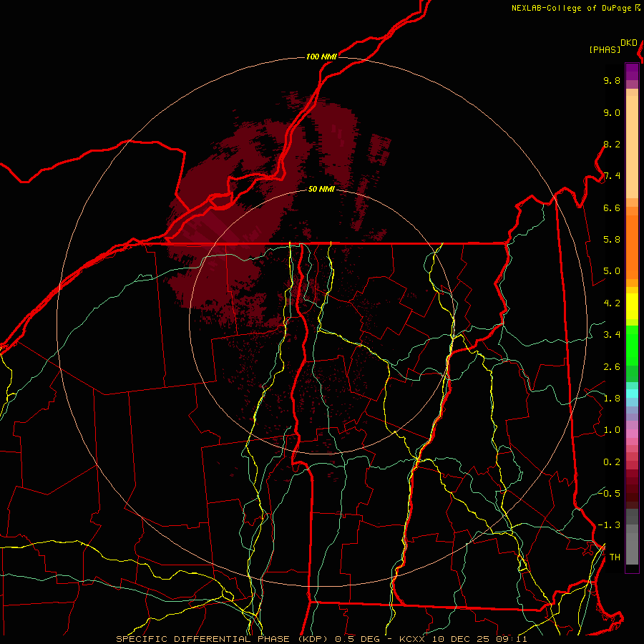Screen dimensions: 644x644
Task: Click the 8.2 legend value
Action: [612, 144]
